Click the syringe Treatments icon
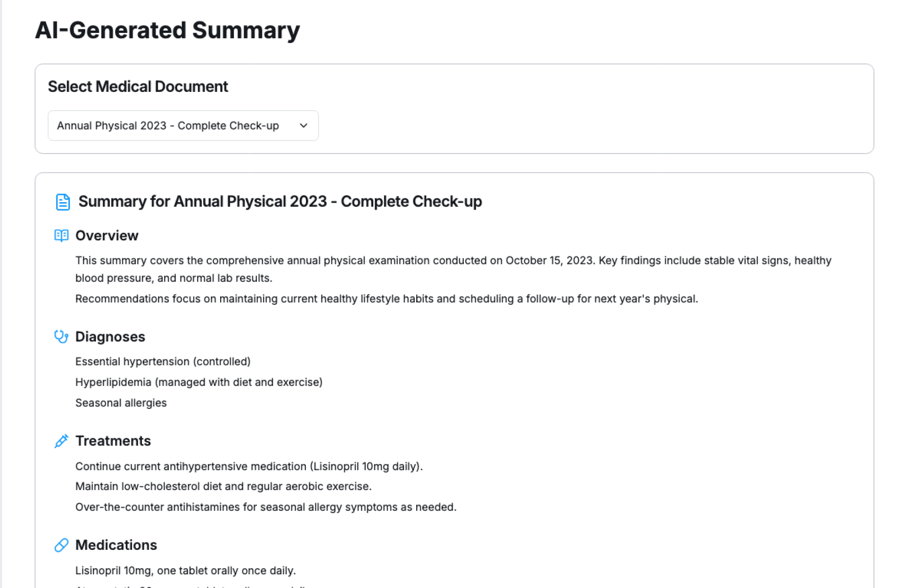The height and width of the screenshot is (588, 905). pyautogui.click(x=61, y=441)
